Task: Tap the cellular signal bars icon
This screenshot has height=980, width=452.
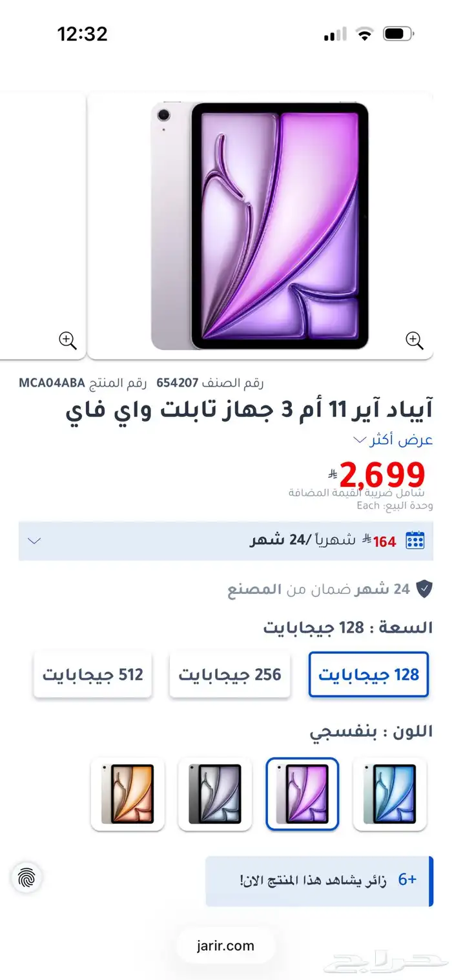Action: click(335, 34)
